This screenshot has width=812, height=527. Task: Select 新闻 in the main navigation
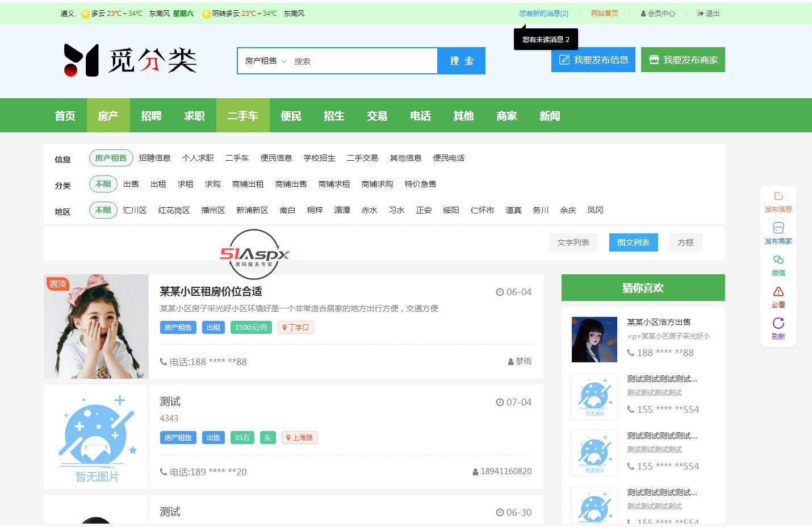[550, 116]
